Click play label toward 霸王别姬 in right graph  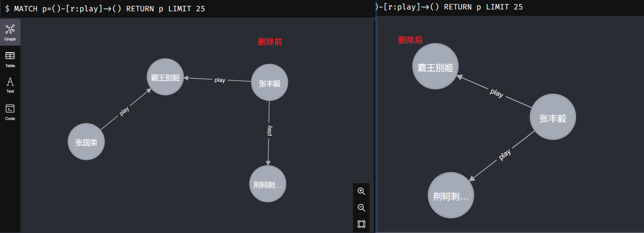click(x=497, y=93)
